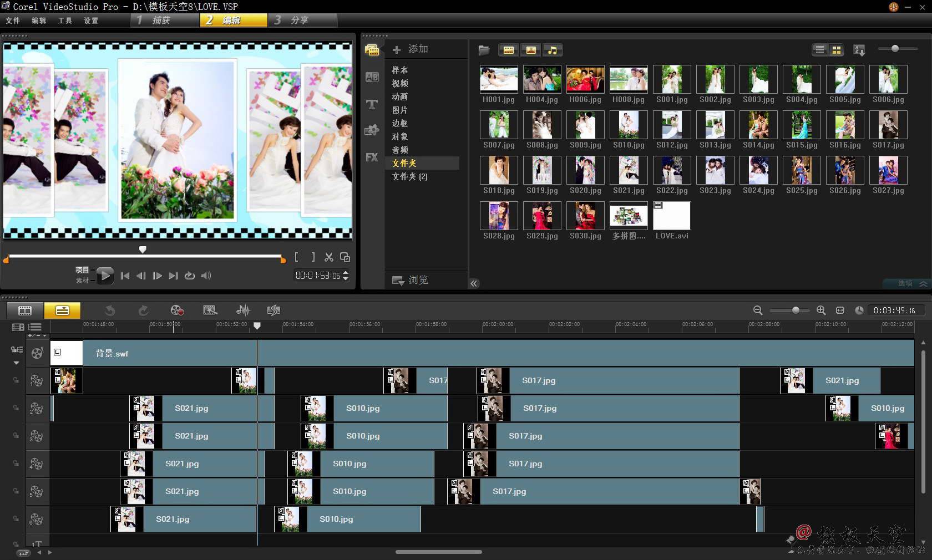Jump to end of project
This screenshot has height=560, width=932.
(174, 276)
